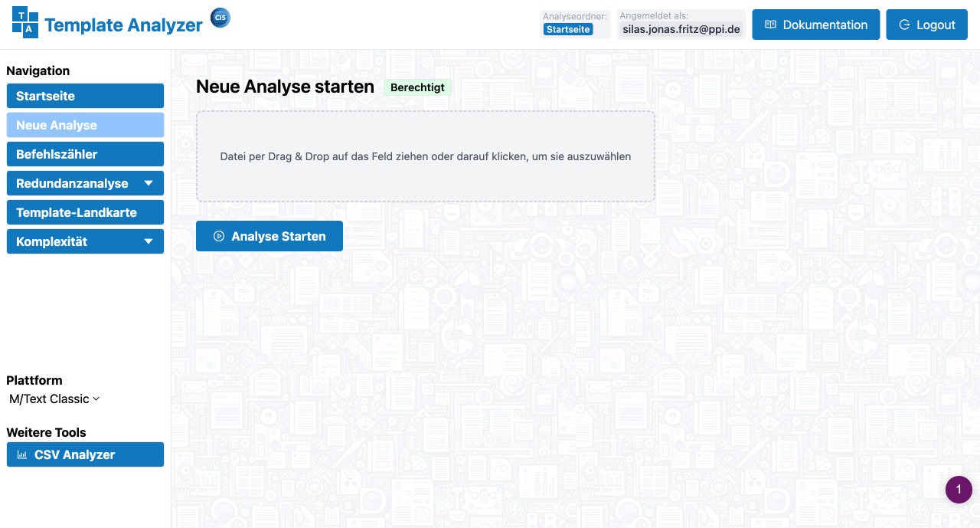The image size is (980, 528).
Task: Open Template-Landkarte in the sidebar
Action: coord(85,212)
